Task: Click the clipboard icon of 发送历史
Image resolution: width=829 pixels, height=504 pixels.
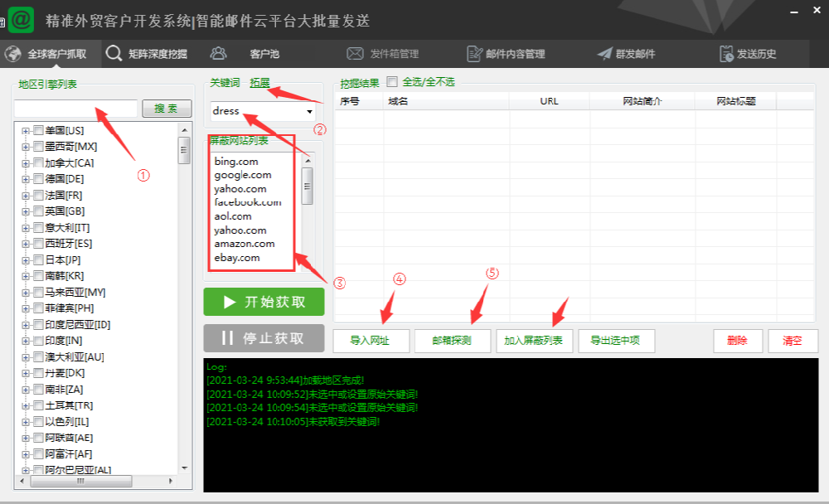Action: tap(726, 53)
